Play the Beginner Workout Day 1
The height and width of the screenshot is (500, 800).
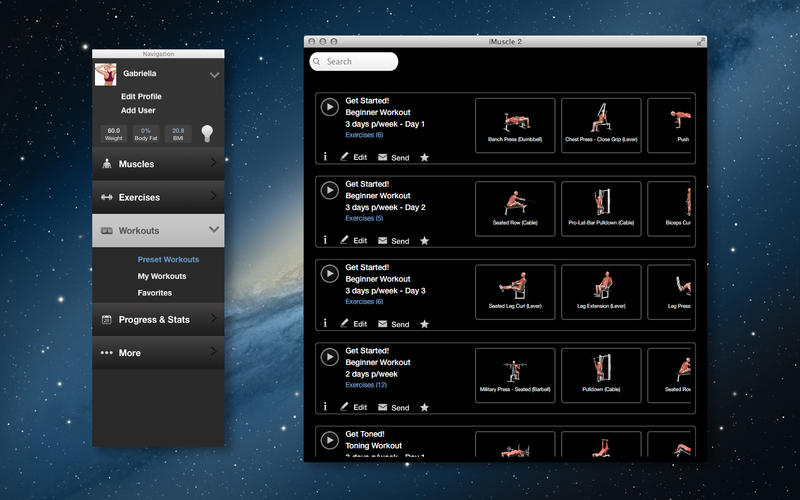[330, 107]
